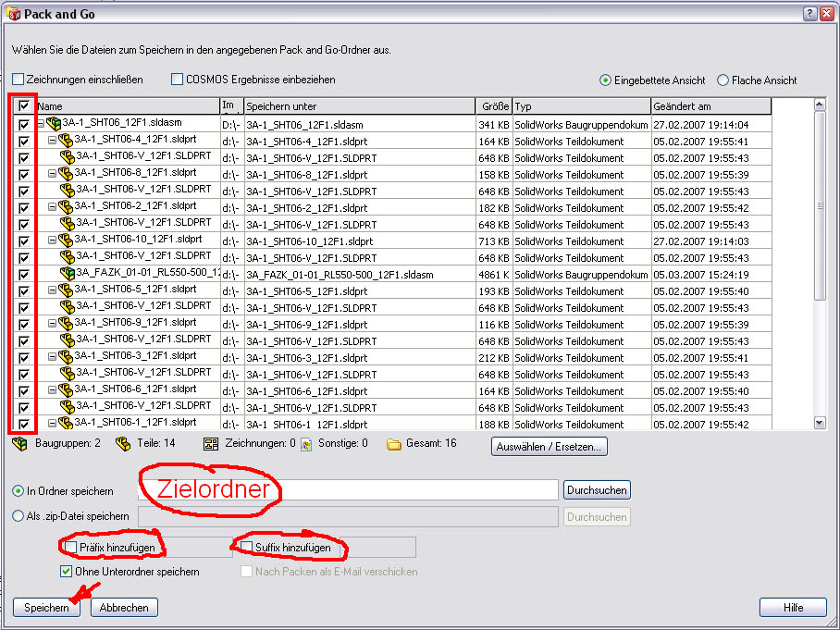
Task: Click the part icon of 3A-1_SHT06-4_12F1.sldprt
Action: pyautogui.click(x=66, y=141)
